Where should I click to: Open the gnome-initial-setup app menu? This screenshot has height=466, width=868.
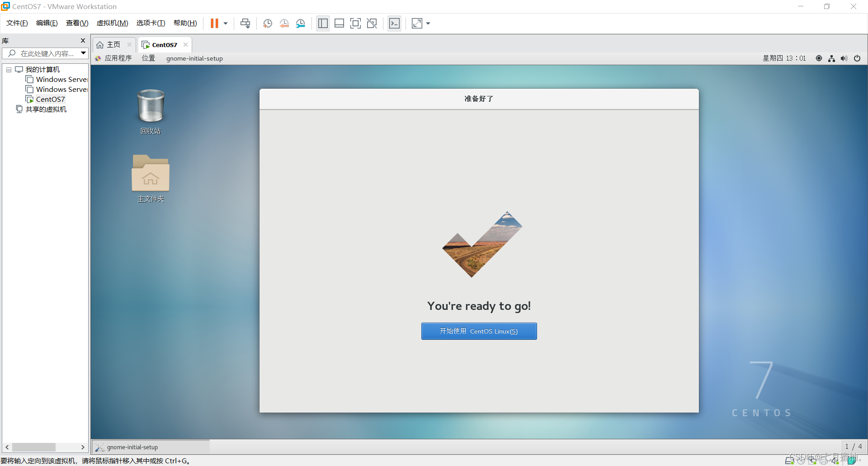coord(194,58)
